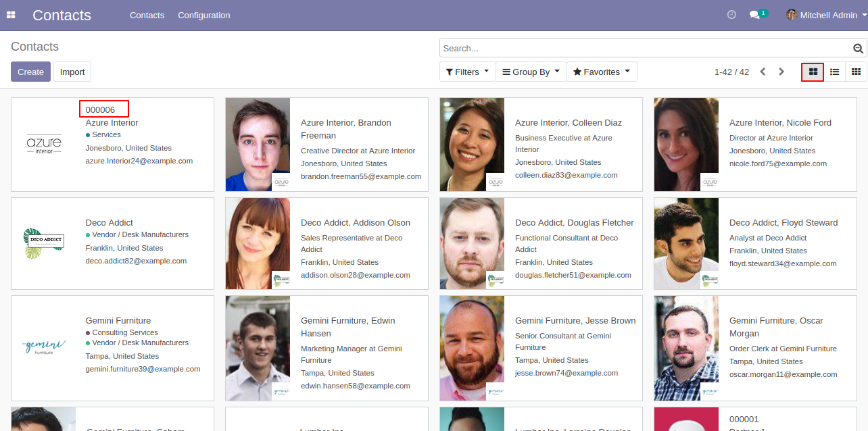Click nicole.ford75@example.com email
Image resolution: width=868 pixels, height=431 pixels.
pos(778,163)
